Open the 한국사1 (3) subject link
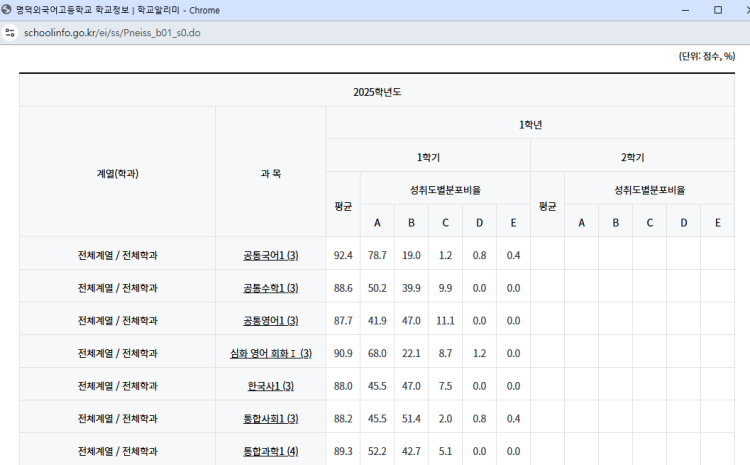This screenshot has height=465, width=750. coord(270,386)
